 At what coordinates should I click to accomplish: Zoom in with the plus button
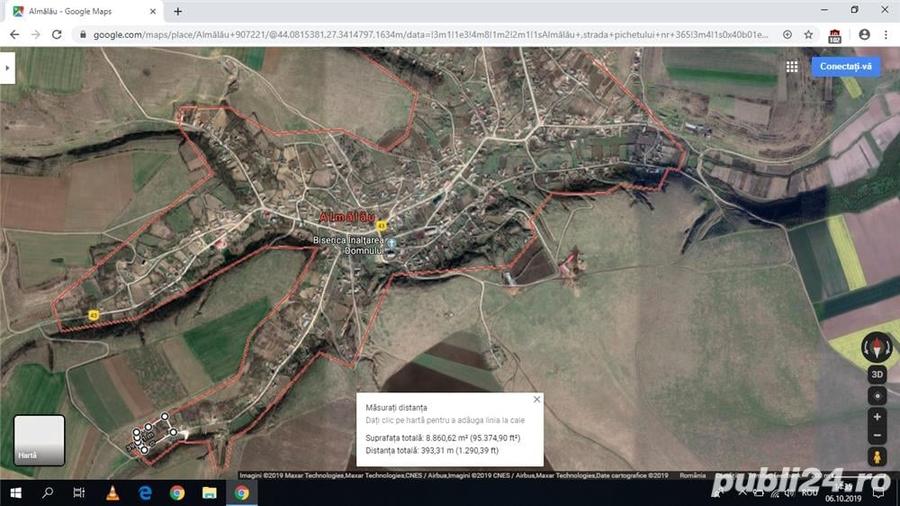876,417
